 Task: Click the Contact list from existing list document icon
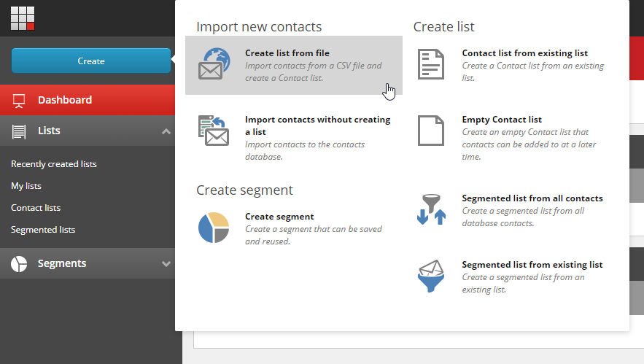tap(430, 64)
